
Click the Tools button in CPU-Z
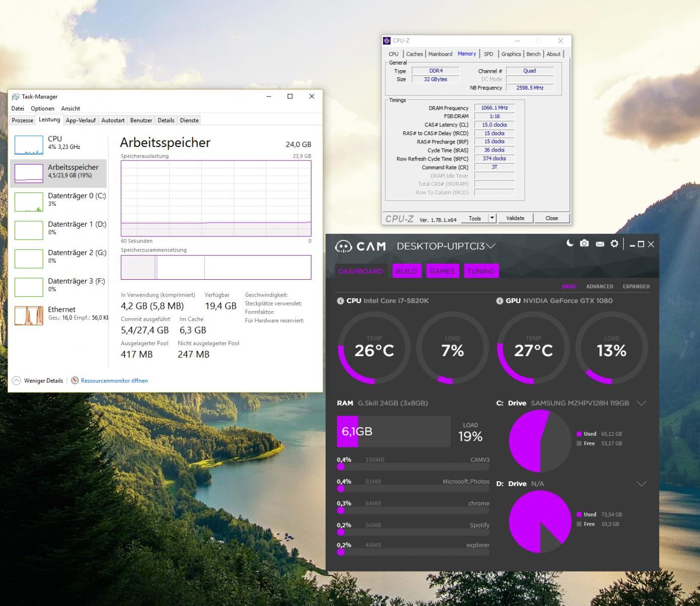(x=475, y=218)
